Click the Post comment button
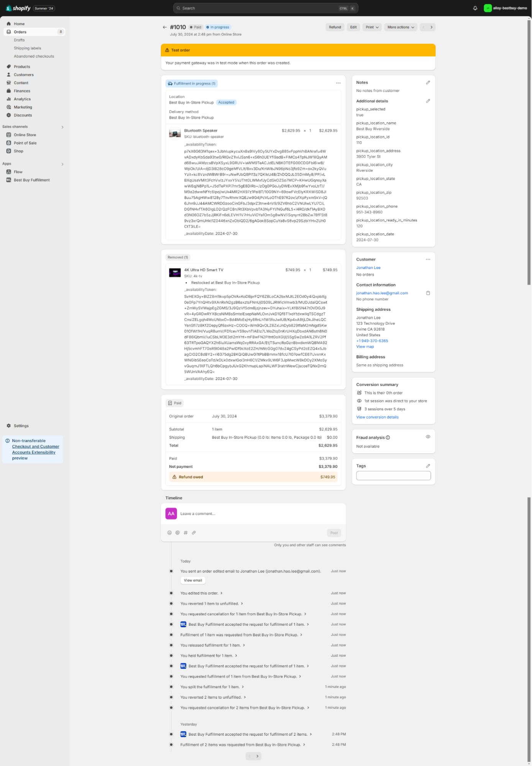This screenshot has width=532, height=766. click(334, 533)
